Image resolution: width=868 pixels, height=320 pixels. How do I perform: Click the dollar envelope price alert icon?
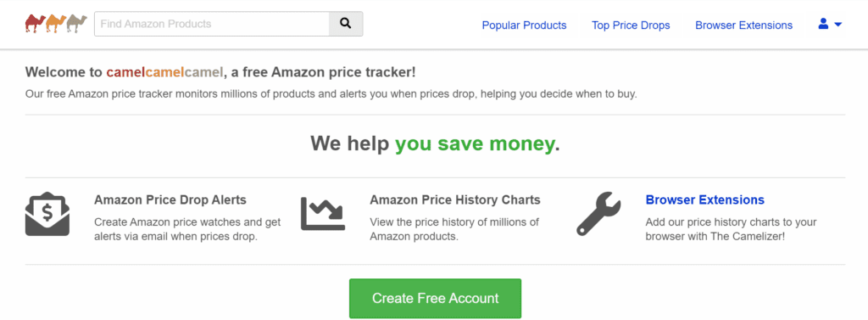point(47,214)
